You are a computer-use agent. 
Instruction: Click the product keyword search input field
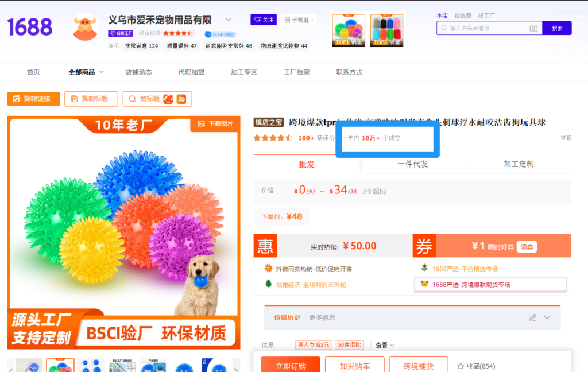point(487,28)
